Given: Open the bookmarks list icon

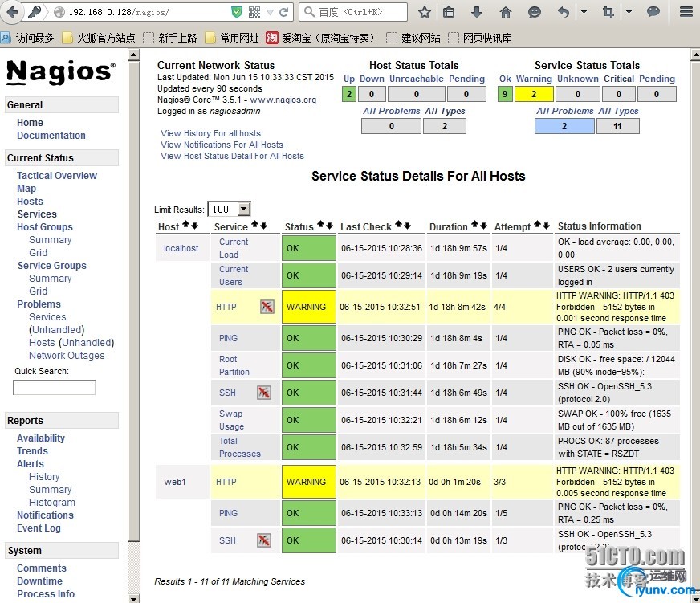Looking at the screenshot, I should (448, 12).
